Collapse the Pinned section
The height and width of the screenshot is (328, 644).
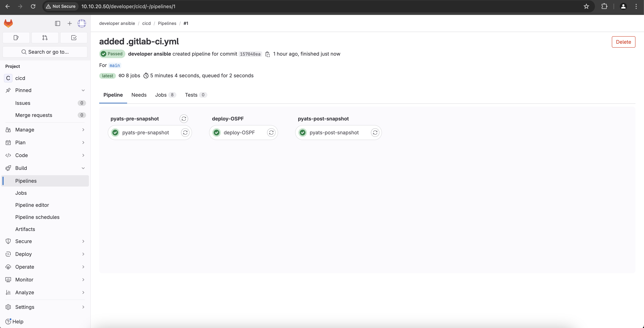(45, 90)
